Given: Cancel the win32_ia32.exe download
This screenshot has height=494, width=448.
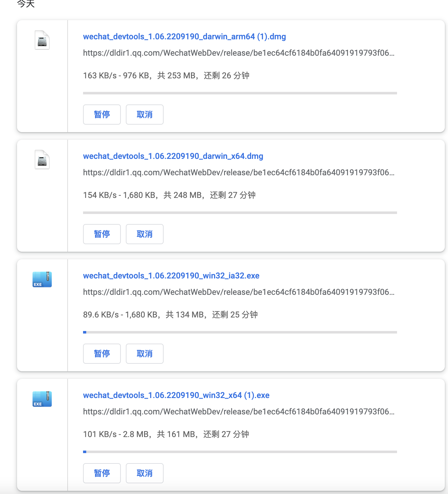Looking at the screenshot, I should pos(145,354).
